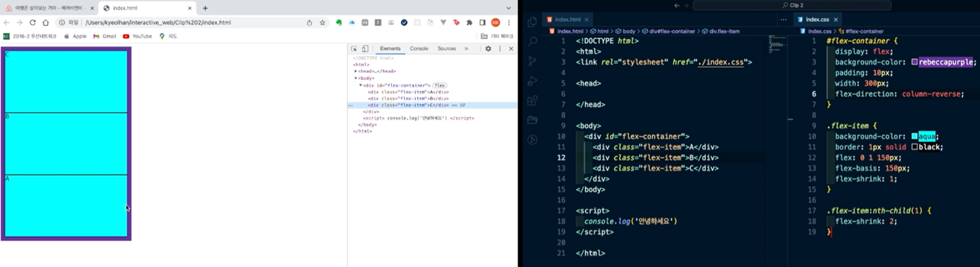Close the index.html editor tab
The width and height of the screenshot is (980, 267).
(586, 20)
